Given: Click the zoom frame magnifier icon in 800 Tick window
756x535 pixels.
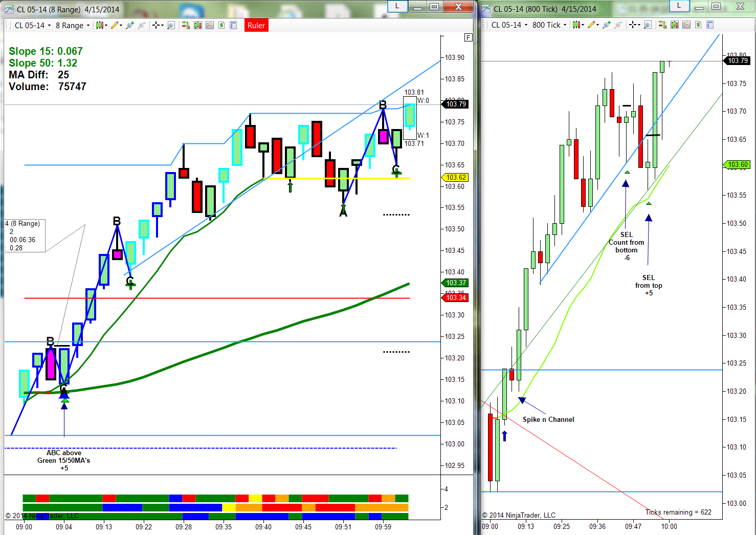Looking at the screenshot, I should (x=648, y=25).
